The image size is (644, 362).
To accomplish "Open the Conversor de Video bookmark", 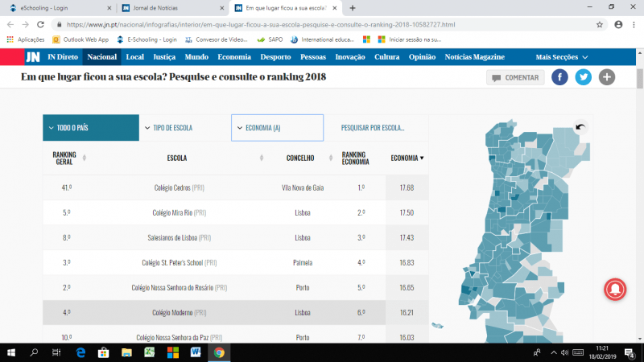I will click(x=217, y=39).
